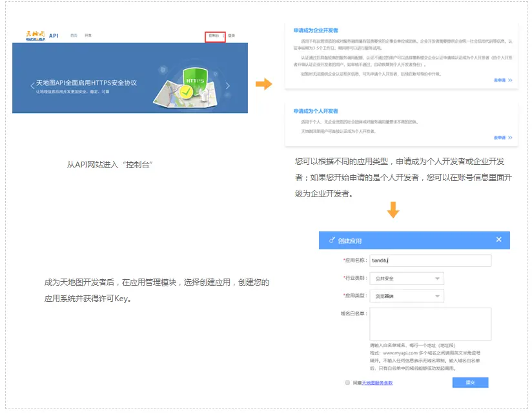Click 登录 link in header
The image size is (532, 413).
pos(232,36)
